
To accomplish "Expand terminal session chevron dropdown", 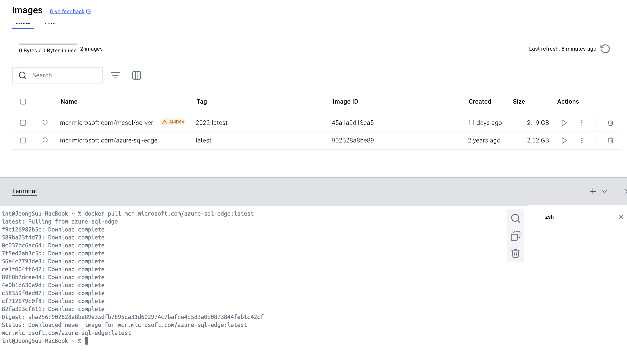I will pyautogui.click(x=604, y=191).
